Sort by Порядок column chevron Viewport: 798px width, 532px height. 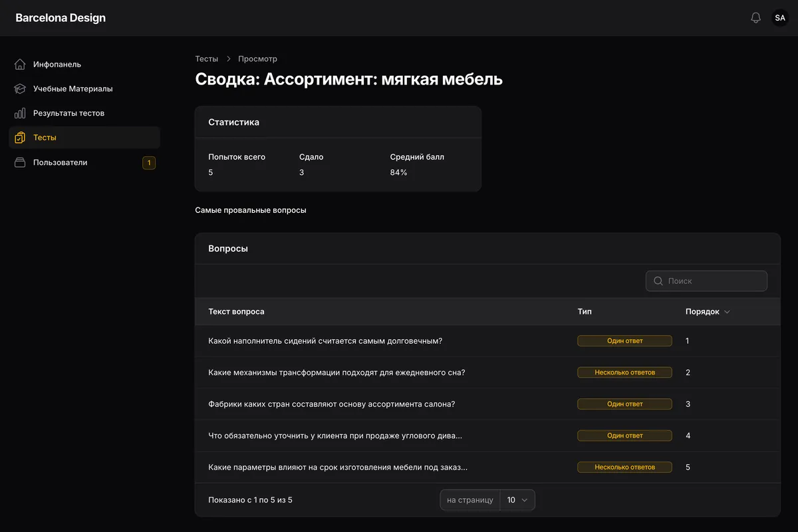coord(727,312)
